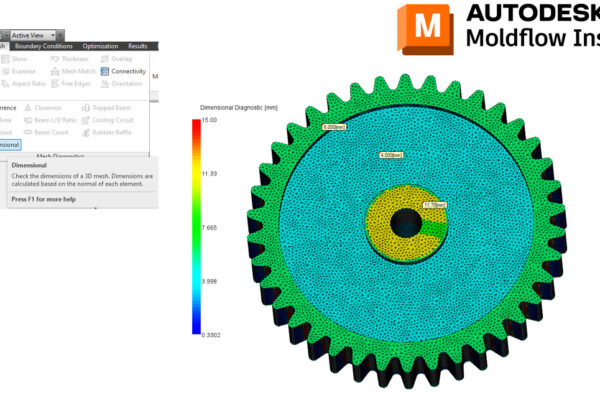The width and height of the screenshot is (600, 400).
Task: Open the Overlap diagnostic tool
Action: (x=117, y=59)
